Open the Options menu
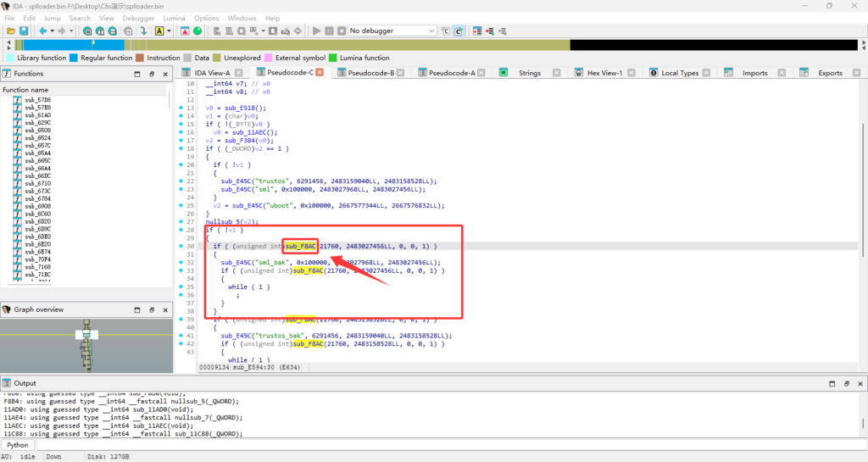The image size is (868, 462). tap(207, 19)
